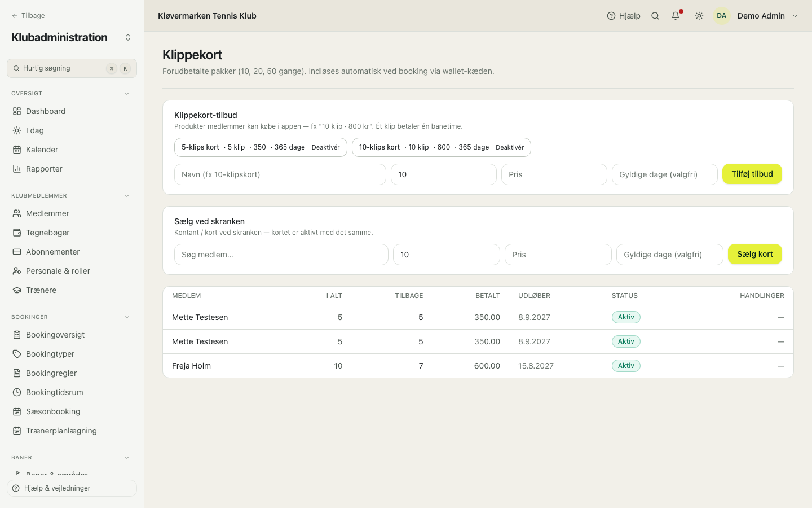Open the Klubadministration switcher chevrons
812x508 pixels.
click(128, 37)
